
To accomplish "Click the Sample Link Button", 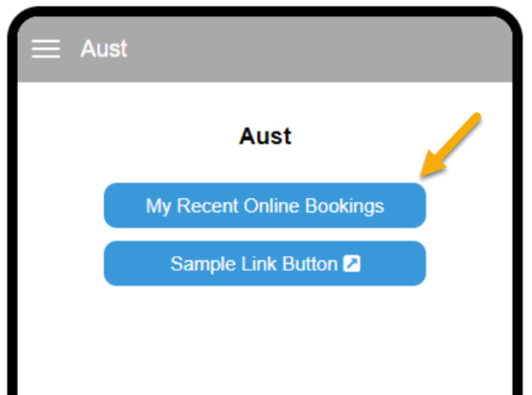I will pos(265,263).
